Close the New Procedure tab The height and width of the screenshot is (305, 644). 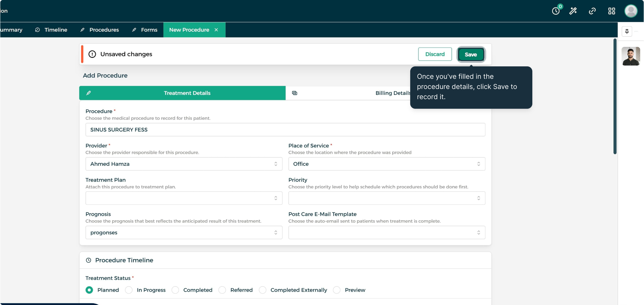216,30
